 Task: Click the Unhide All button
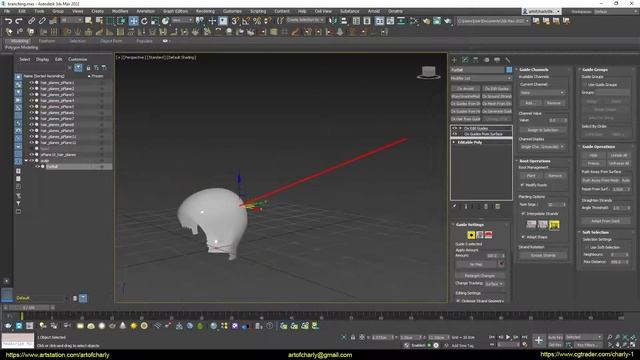[x=619, y=156]
